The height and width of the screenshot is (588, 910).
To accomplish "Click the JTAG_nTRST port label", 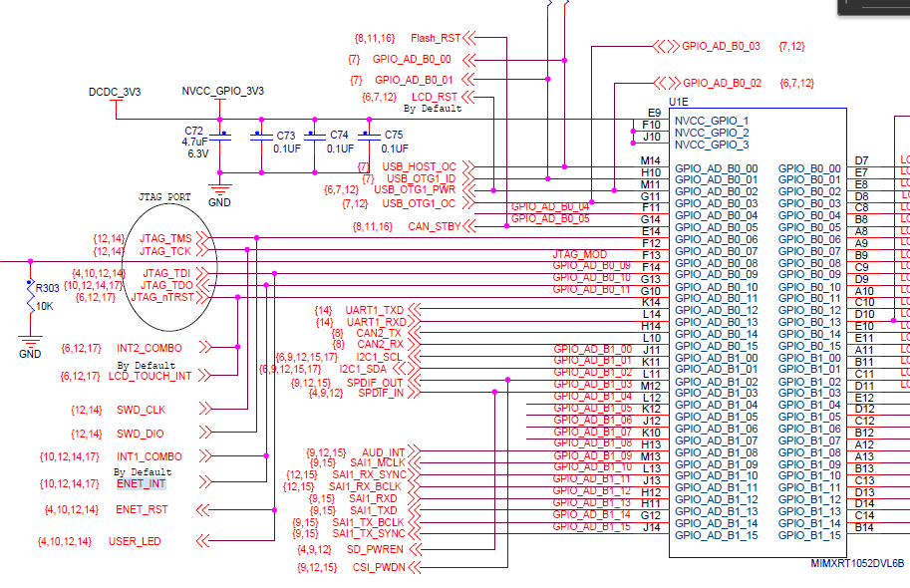I will 162,297.
